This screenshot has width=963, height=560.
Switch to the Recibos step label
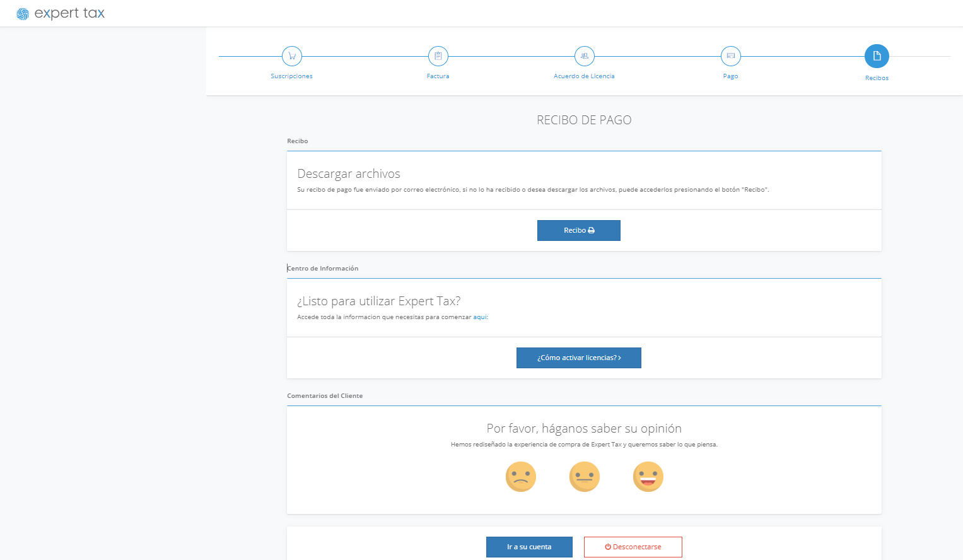pyautogui.click(x=876, y=78)
